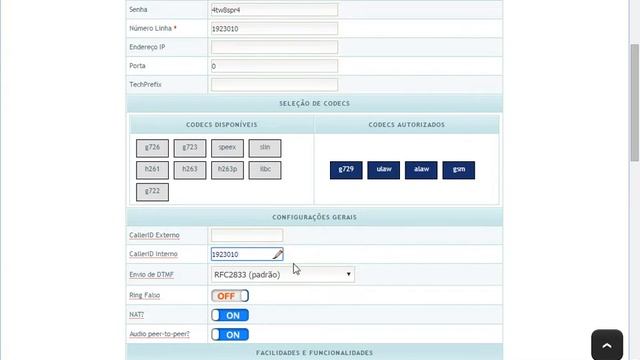Add the g722 codec
The width and height of the screenshot is (640, 360).
[152, 192]
